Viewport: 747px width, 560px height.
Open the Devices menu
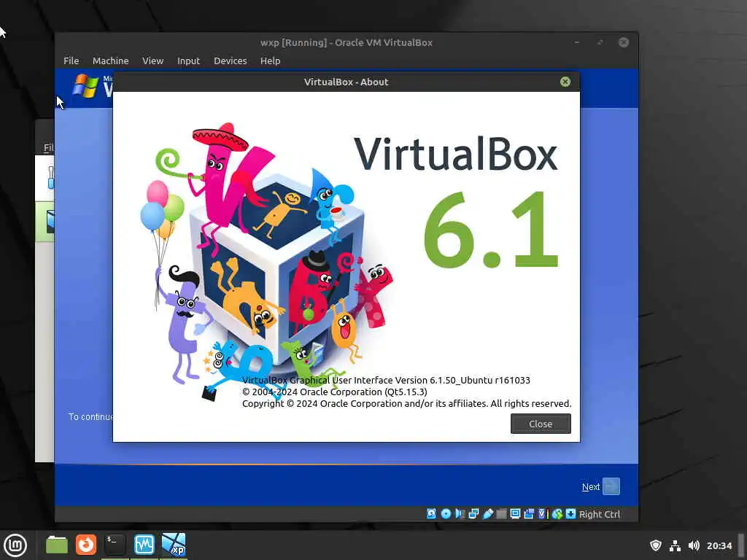pos(231,61)
